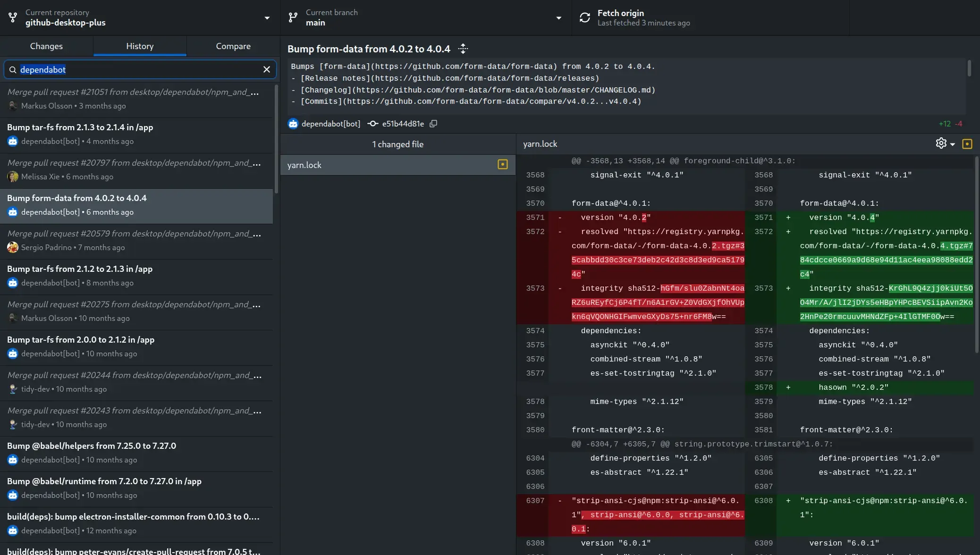Viewport: 980px width, 555px height.
Task: Select commit Merge pull request #21051
Action: pyautogui.click(x=136, y=100)
